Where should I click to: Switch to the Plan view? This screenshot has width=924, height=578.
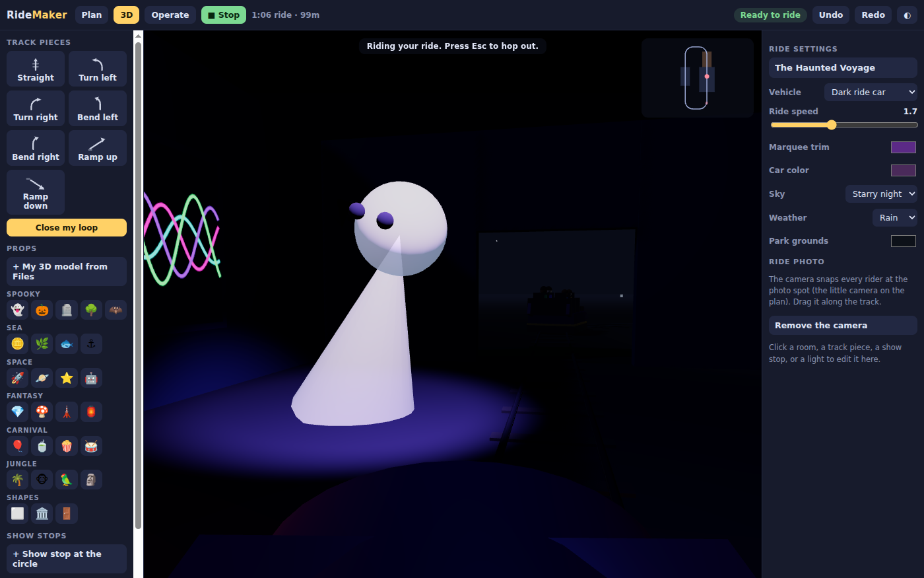(92, 15)
